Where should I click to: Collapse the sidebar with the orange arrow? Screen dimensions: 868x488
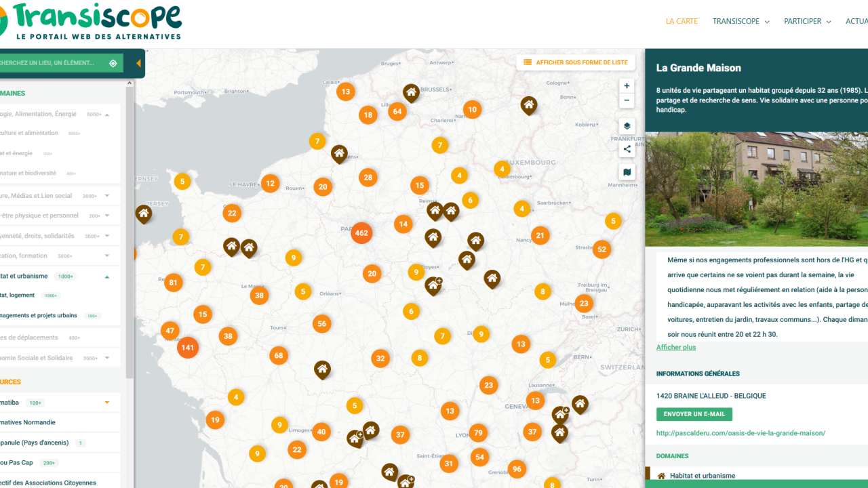coord(138,64)
